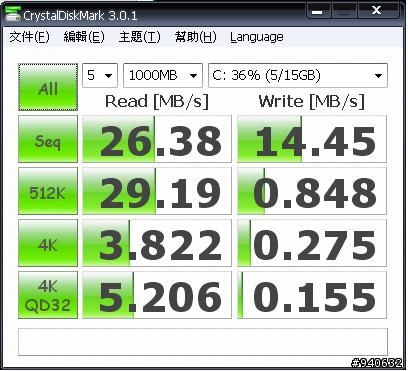Click the CrystalDiskMark title bar icon
The image size is (408, 371).
13,14
